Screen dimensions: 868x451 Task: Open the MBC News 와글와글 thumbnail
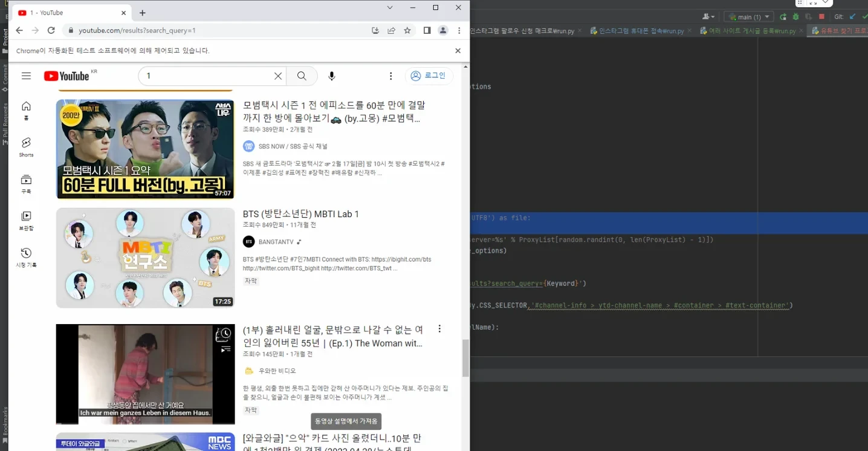pyautogui.click(x=145, y=442)
